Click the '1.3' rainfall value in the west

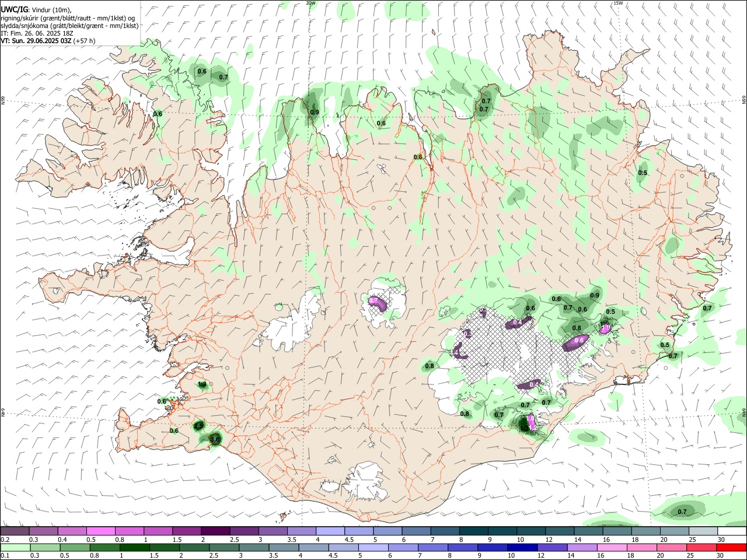point(203,384)
